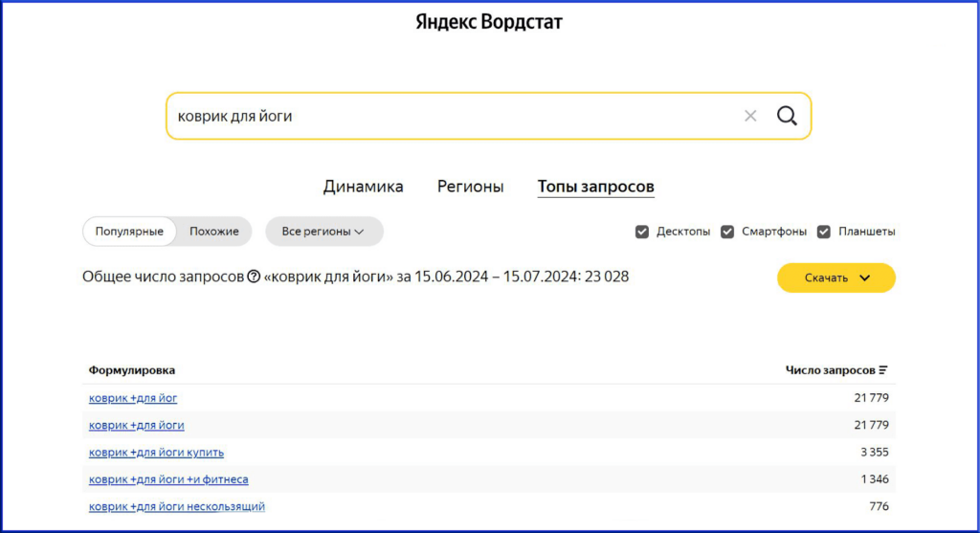Viewport: 980px width, 533px height.
Task: Open the 'коврик +для йоги' query link
Action: click(137, 425)
